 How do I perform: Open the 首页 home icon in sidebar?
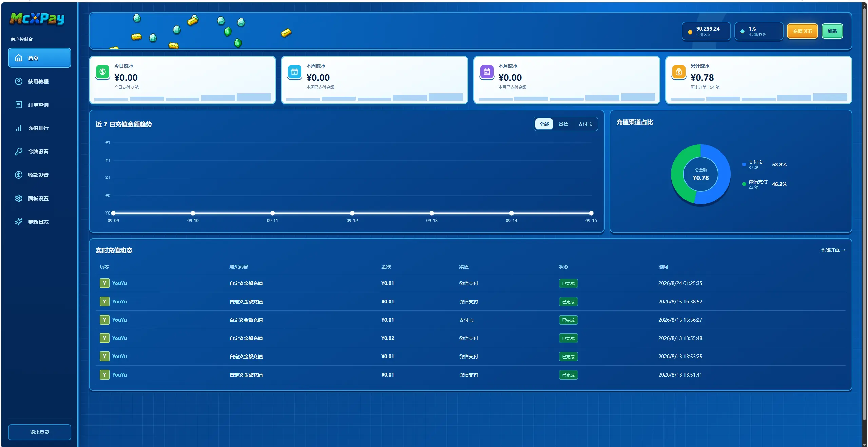pos(19,58)
